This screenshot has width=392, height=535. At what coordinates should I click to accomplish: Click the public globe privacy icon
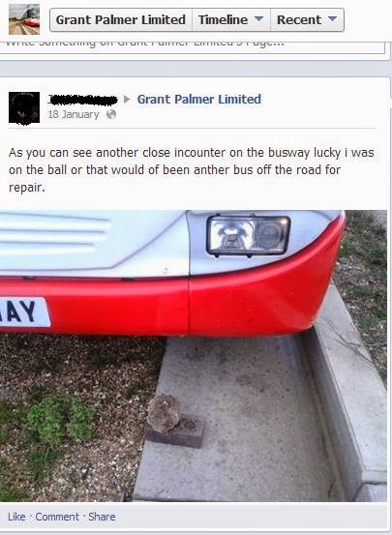tap(111, 114)
